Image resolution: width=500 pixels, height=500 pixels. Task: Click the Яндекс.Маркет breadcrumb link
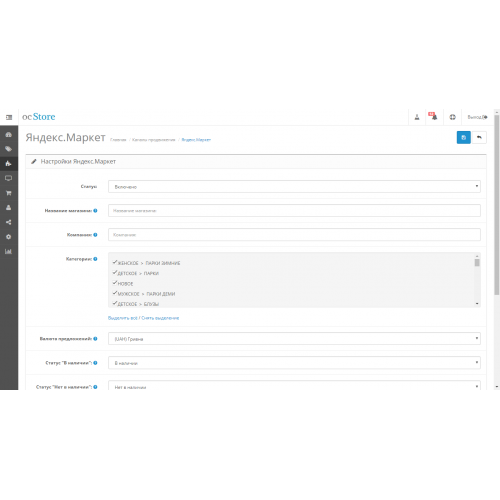coord(196,140)
